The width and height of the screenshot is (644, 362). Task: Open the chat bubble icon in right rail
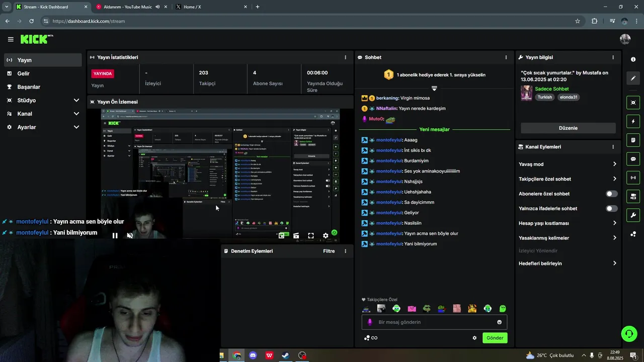[633, 159]
